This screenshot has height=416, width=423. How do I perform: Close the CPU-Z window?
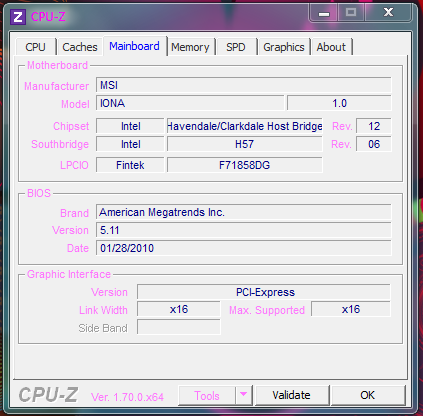(388, 13)
